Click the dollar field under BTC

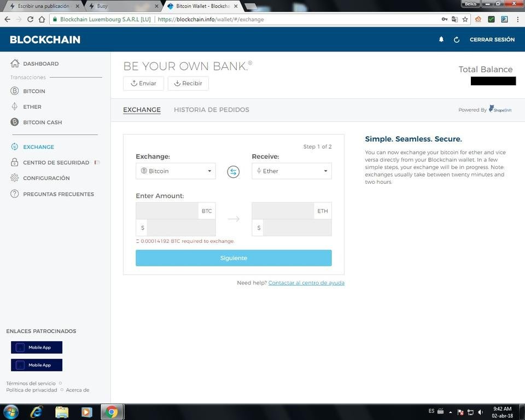181,227
